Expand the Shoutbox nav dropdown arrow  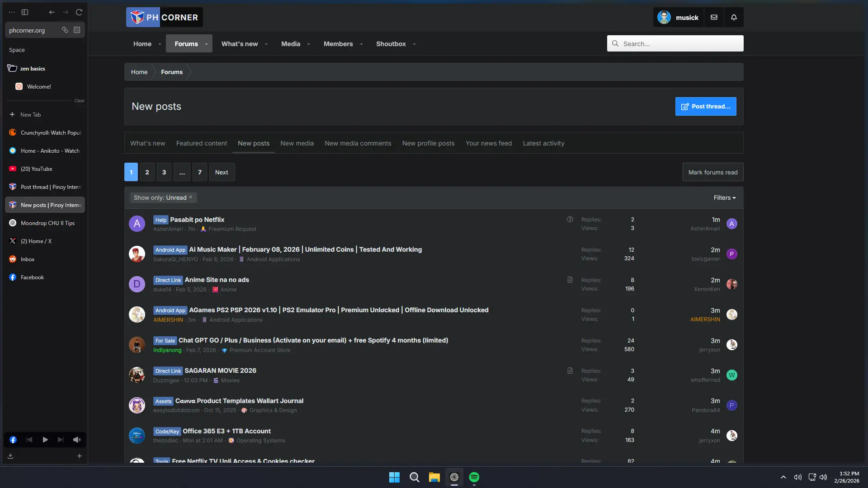tap(414, 44)
